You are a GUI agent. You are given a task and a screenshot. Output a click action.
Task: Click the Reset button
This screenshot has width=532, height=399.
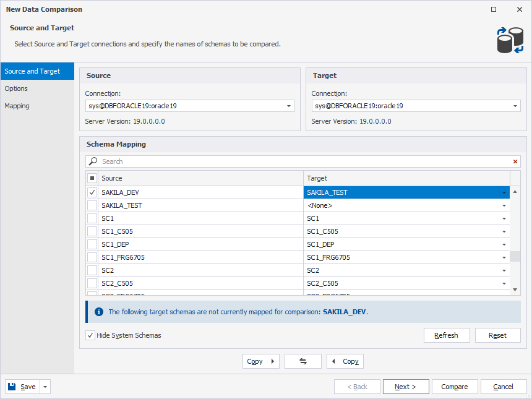498,335
